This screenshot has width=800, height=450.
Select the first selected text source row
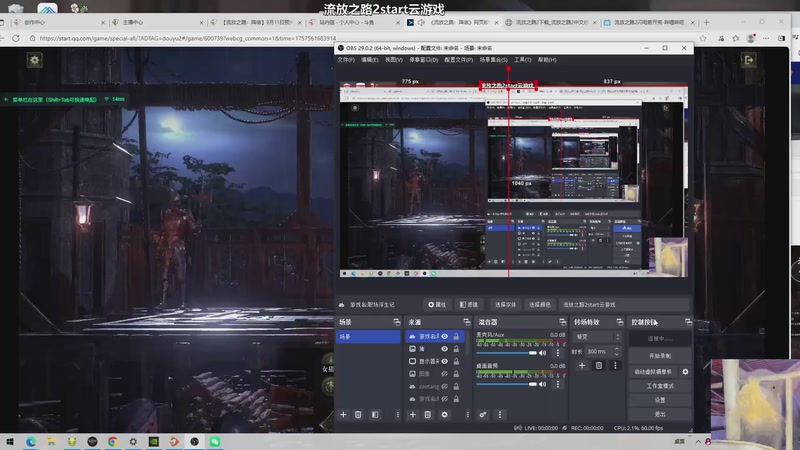point(435,336)
